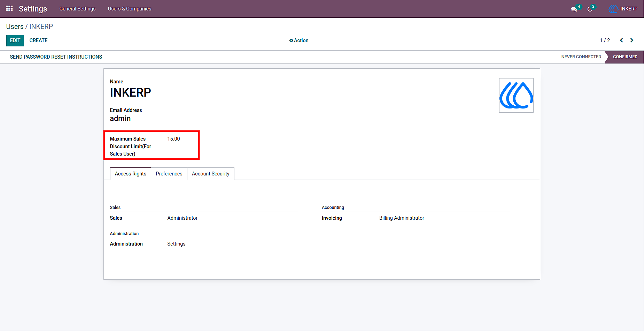Open the Action dropdown
Viewport: 644px width, 331px height.
point(299,40)
